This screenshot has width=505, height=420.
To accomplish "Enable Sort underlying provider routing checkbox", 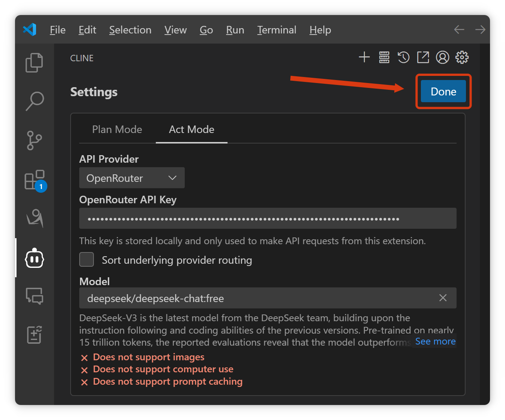I will click(x=87, y=260).
